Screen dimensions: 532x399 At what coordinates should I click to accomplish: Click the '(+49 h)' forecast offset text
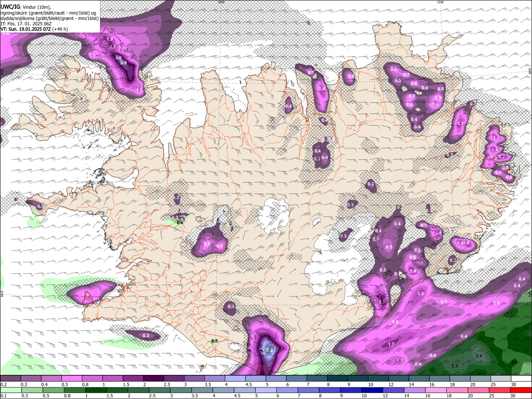(61, 29)
